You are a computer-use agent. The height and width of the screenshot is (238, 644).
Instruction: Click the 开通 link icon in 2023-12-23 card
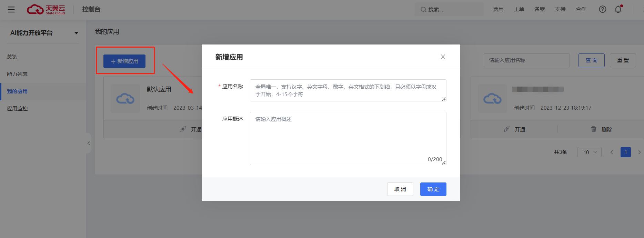(507, 129)
